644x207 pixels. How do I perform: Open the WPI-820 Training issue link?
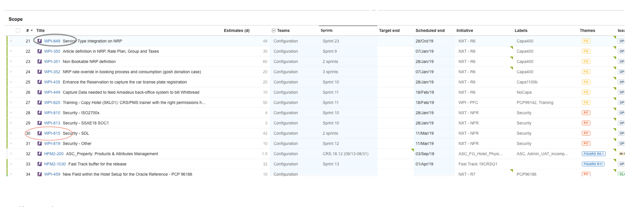click(52, 103)
